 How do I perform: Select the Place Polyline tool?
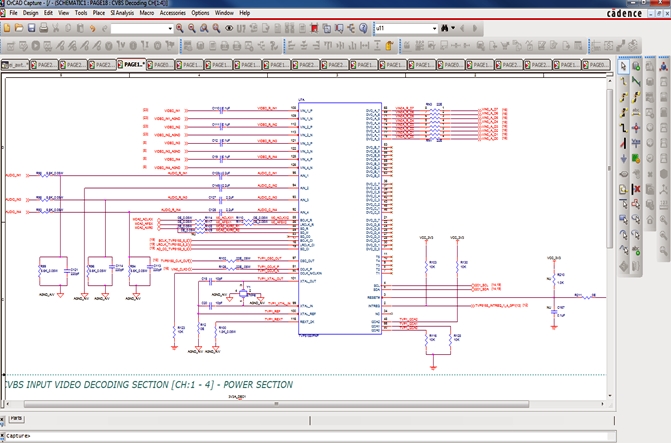coord(636,204)
